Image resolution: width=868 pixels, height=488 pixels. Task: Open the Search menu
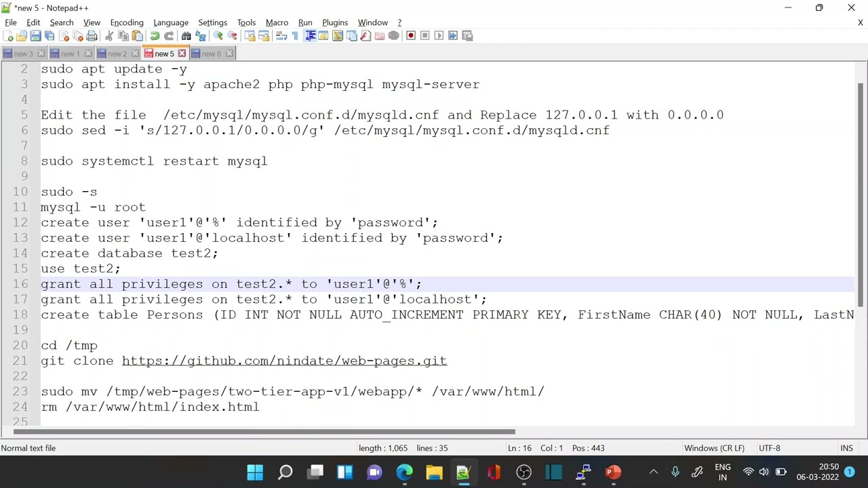point(62,22)
